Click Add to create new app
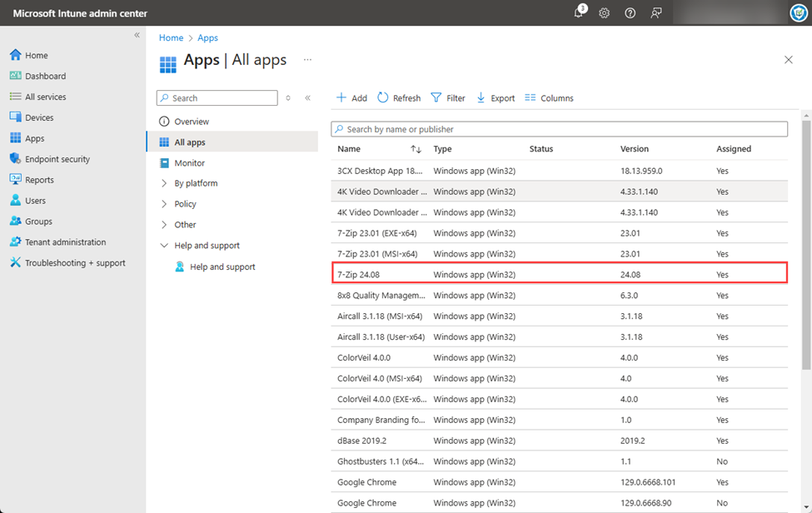Image resolution: width=812 pixels, height=513 pixels. 351,97
